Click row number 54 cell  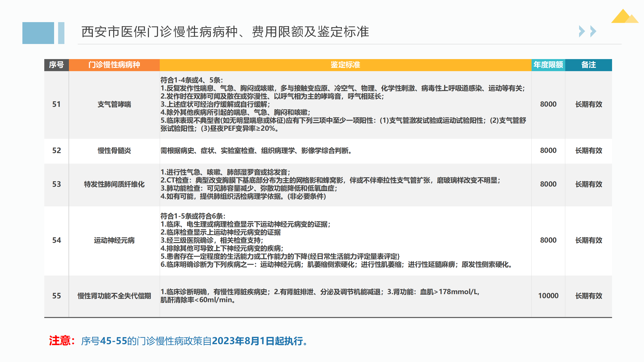56,240
